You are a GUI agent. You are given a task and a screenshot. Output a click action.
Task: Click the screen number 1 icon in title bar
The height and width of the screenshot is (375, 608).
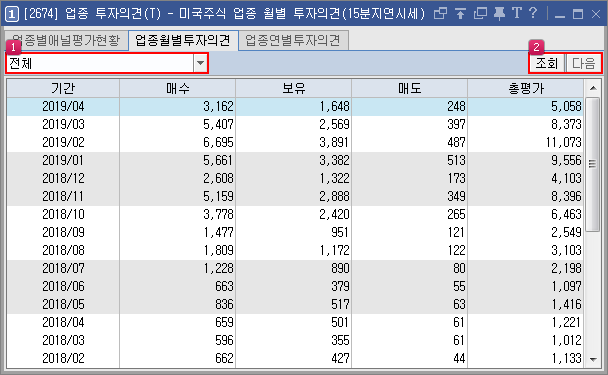tap(12, 14)
